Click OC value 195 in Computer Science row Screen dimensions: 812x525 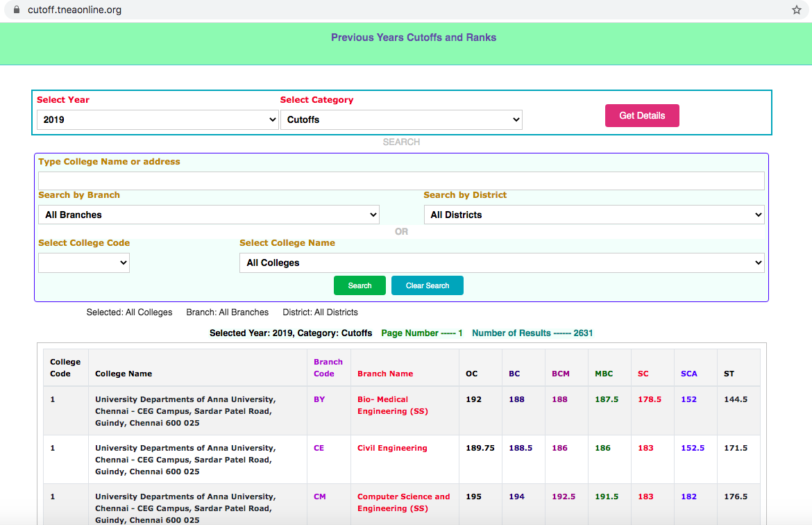point(474,497)
